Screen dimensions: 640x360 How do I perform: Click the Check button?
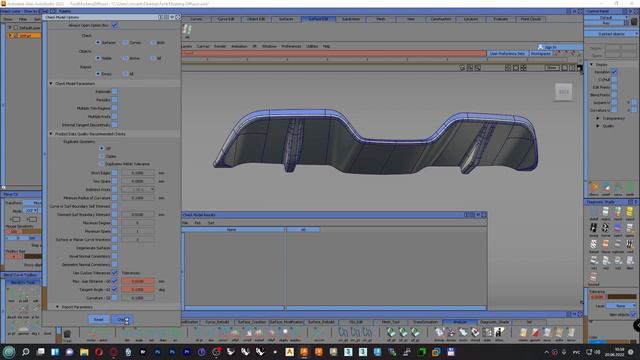pos(122,320)
